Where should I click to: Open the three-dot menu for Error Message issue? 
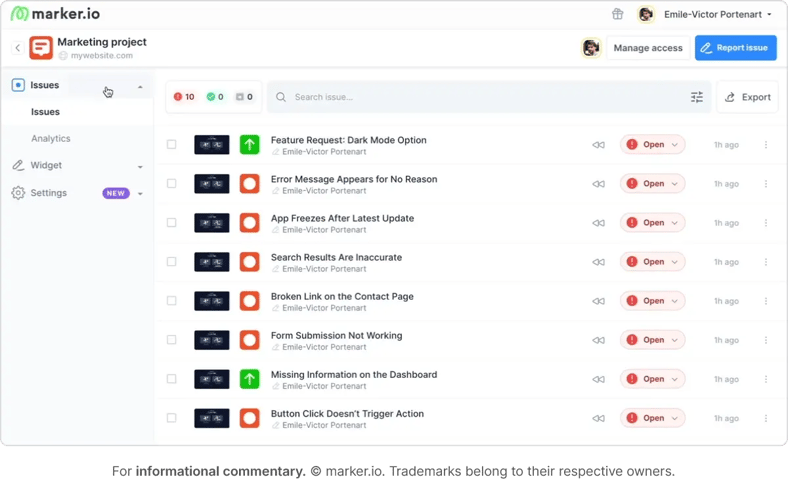pyautogui.click(x=766, y=184)
